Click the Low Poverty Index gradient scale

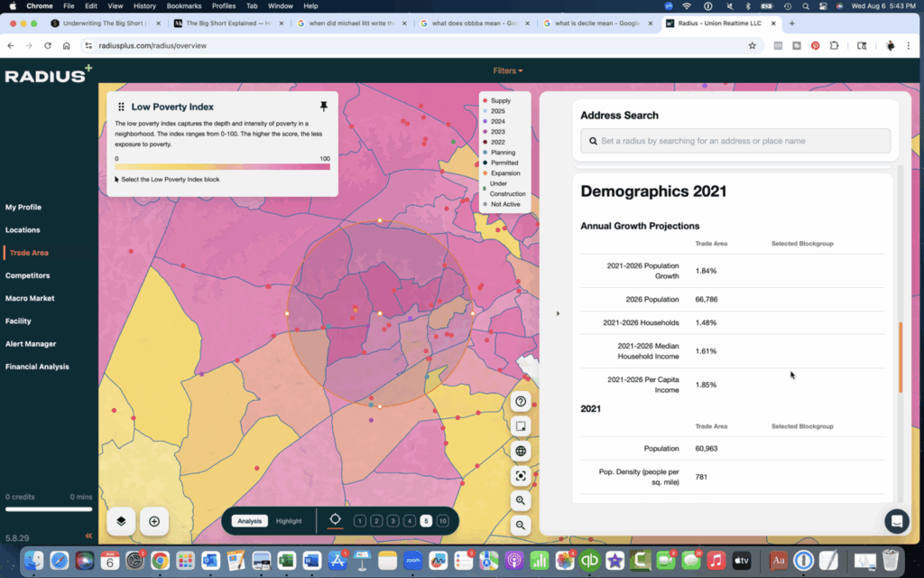coord(223,166)
